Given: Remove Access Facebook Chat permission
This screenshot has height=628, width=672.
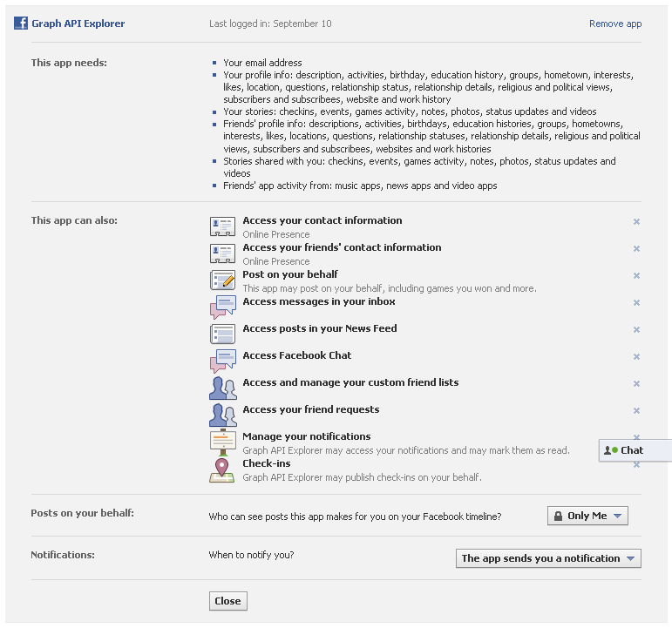Looking at the screenshot, I should 636,357.
